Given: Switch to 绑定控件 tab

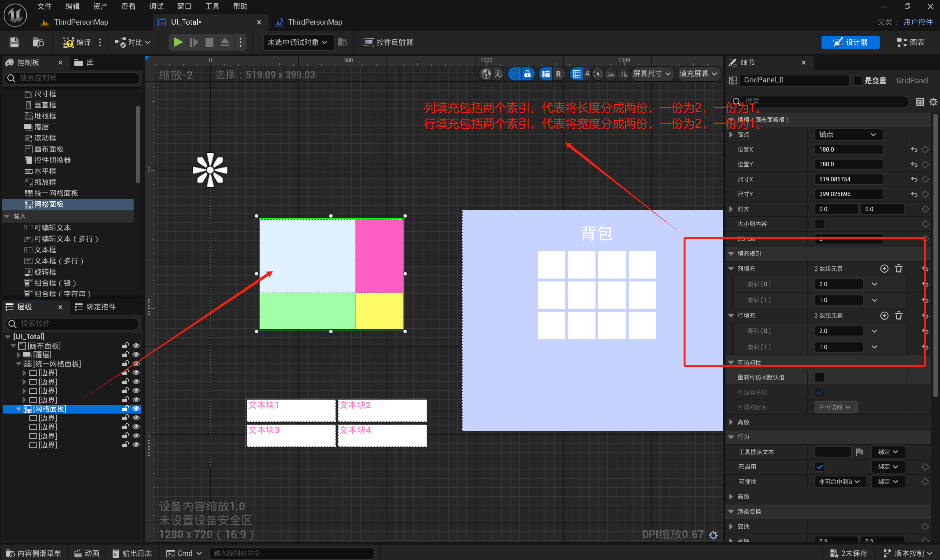Looking at the screenshot, I should tap(96, 307).
